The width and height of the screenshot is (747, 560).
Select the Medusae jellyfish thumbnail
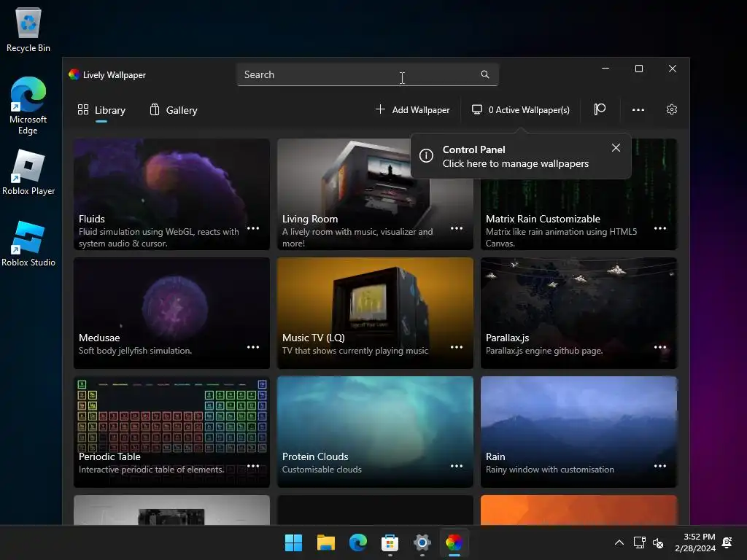171,313
